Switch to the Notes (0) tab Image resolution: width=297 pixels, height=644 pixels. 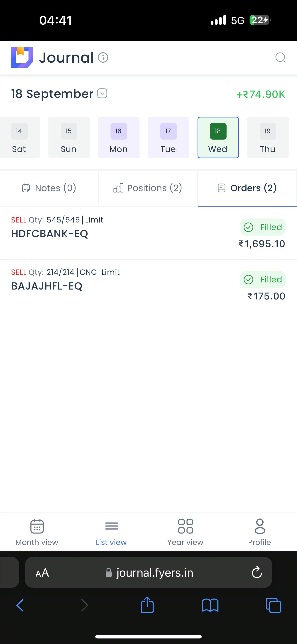49,188
